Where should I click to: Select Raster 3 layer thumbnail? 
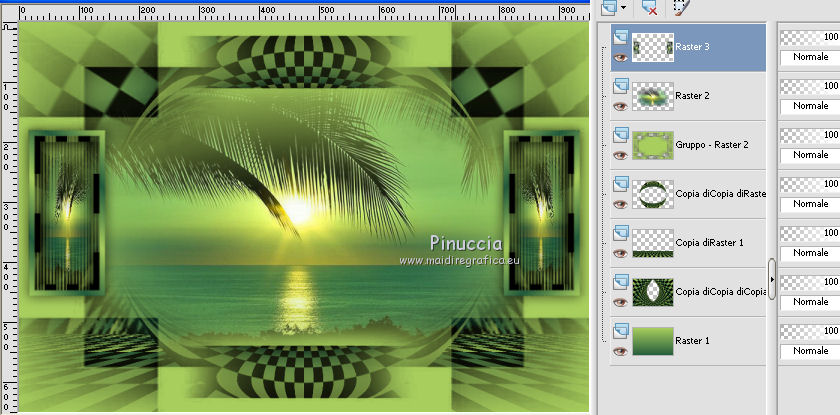(x=652, y=47)
